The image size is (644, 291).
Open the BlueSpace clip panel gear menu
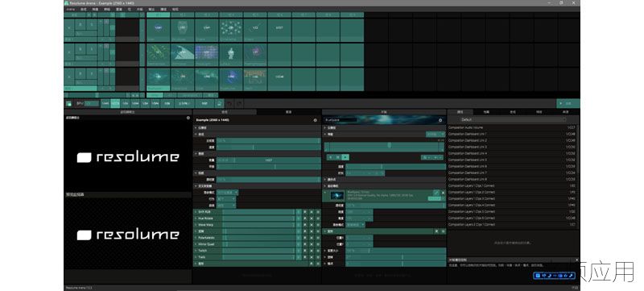pos(440,120)
